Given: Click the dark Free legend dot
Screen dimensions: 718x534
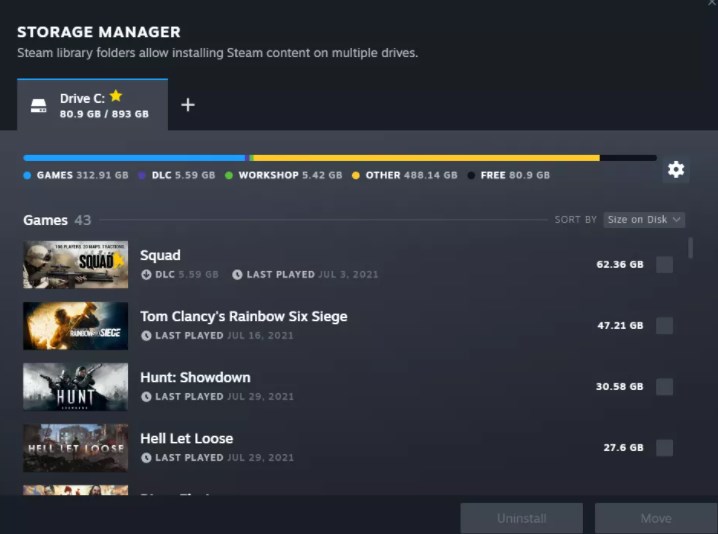Looking at the screenshot, I should pyautogui.click(x=471, y=175).
